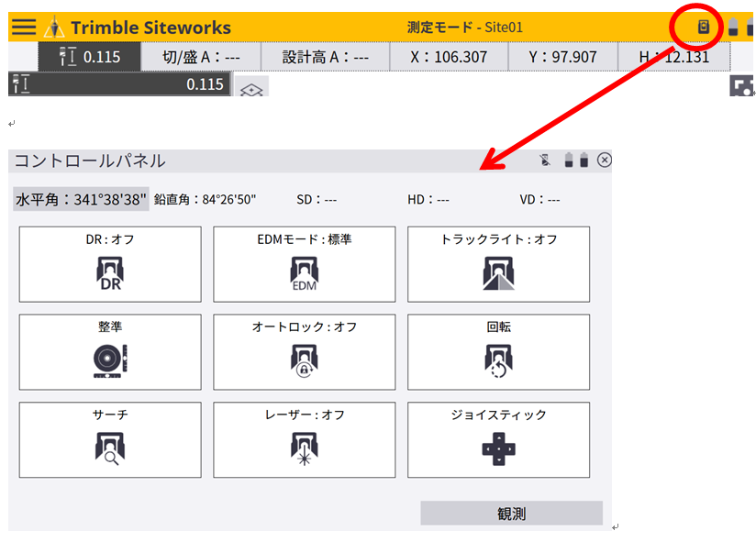Open the 整準 leveling tool

coord(110,352)
